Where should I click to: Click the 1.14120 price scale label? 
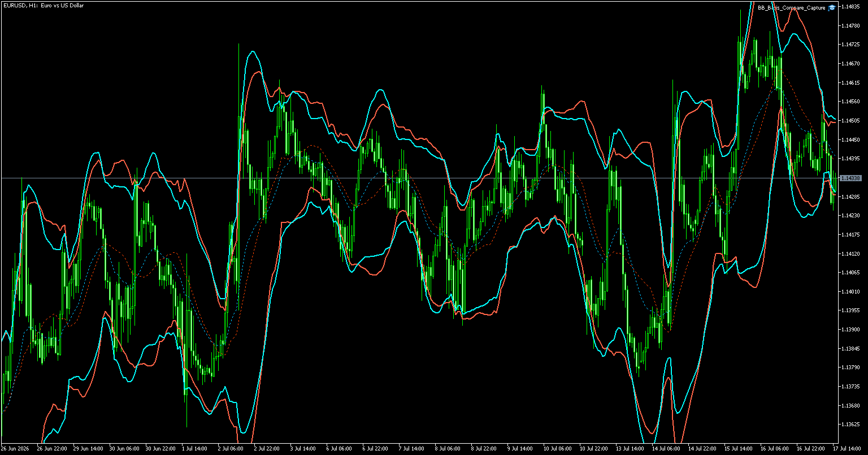(x=850, y=253)
